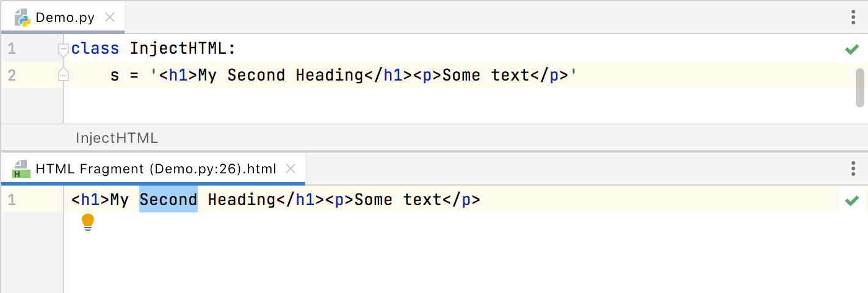Close the Demo.py tab
This screenshot has height=293, width=868.
coord(110,17)
